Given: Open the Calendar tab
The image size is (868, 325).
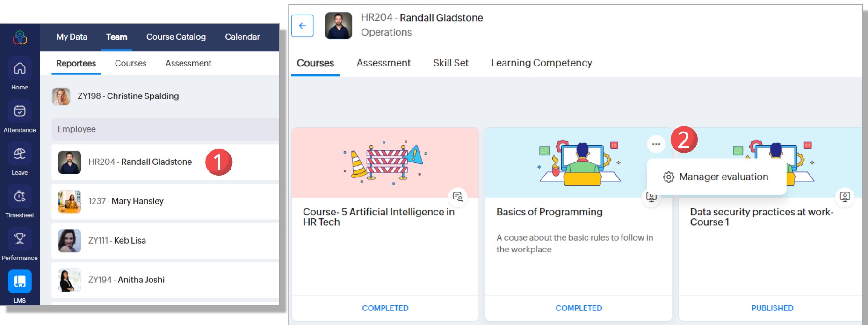Looking at the screenshot, I should coord(242,37).
